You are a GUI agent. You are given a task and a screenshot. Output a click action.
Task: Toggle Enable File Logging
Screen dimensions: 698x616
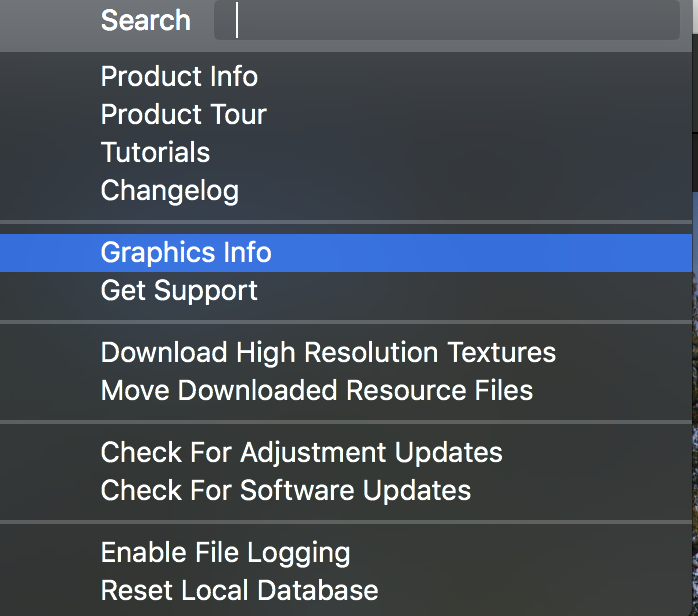pyautogui.click(x=346, y=552)
